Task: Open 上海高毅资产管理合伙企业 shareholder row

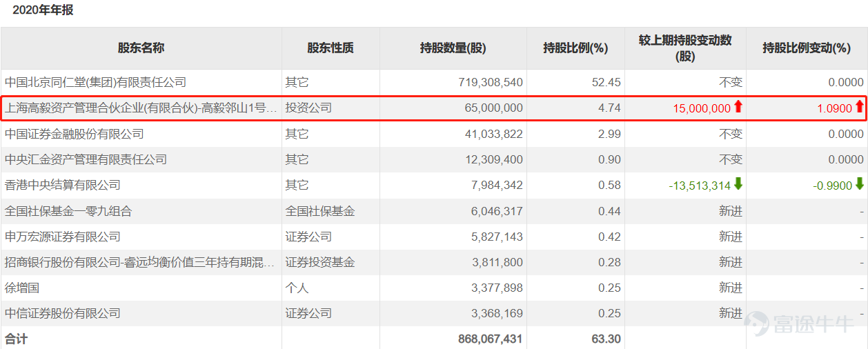Action: (141, 108)
